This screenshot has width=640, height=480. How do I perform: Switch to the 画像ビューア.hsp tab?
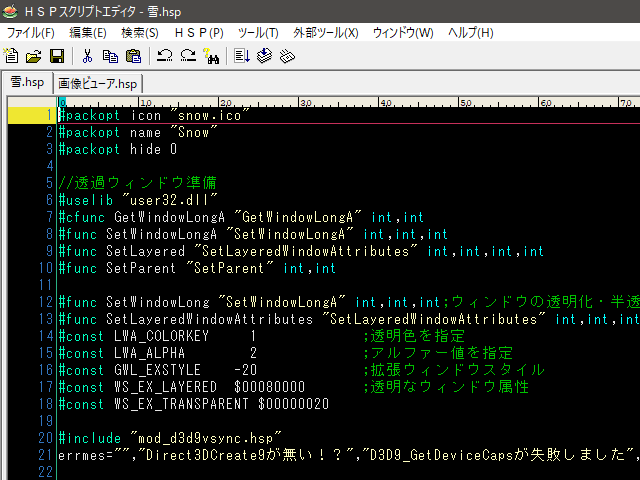(x=98, y=84)
